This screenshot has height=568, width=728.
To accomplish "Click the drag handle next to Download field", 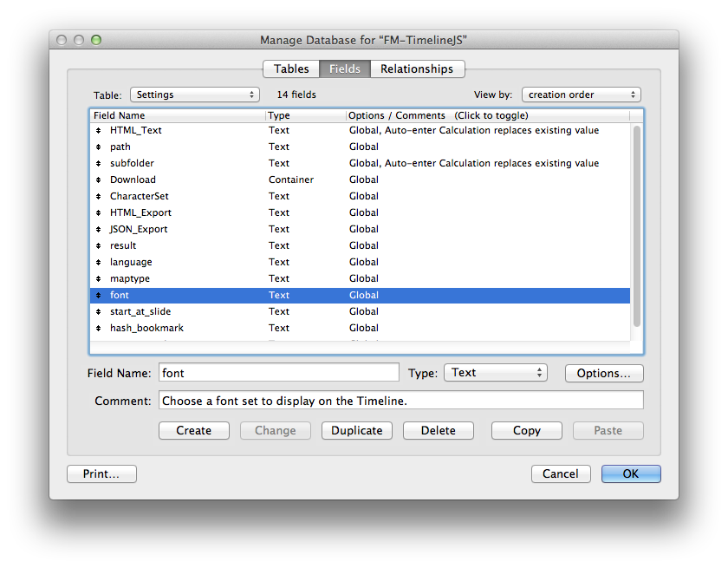I will click(99, 180).
